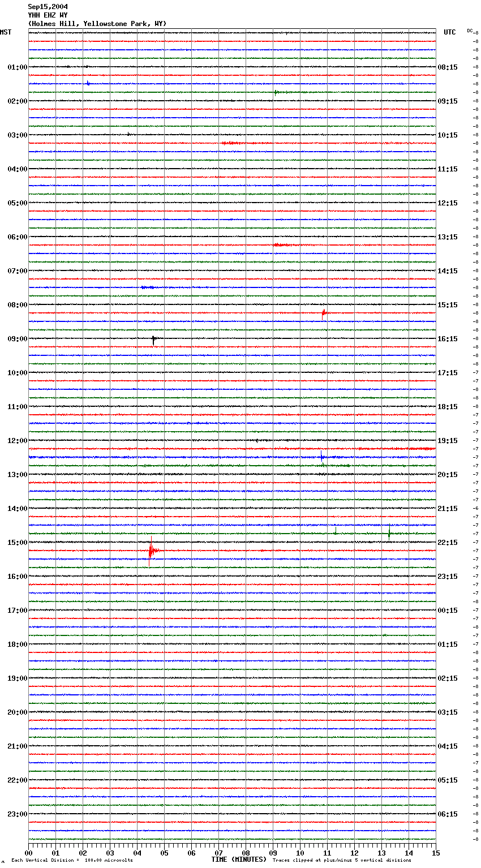Image resolution: width=481 pixels, height=868 pixels.
Task: Select the 02:00 MST time label
Action: [18, 101]
